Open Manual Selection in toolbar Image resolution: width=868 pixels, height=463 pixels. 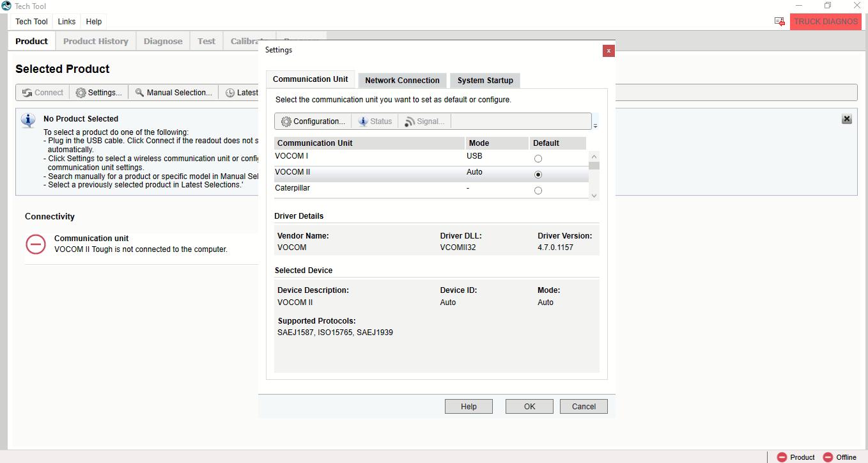click(173, 93)
